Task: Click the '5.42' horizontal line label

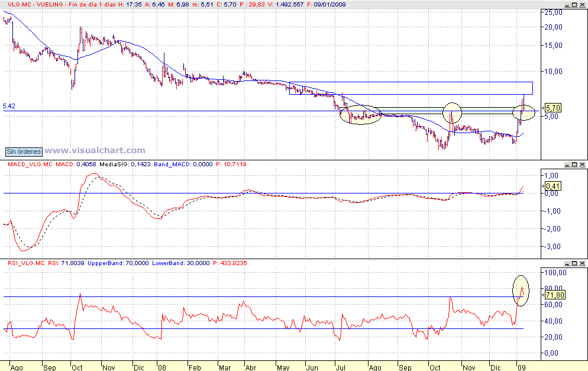Action: (9, 106)
